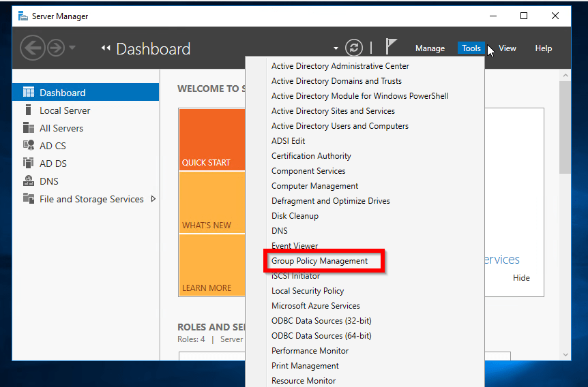Minimize the Server Manager window
This screenshot has width=588, height=387.
click(x=493, y=16)
